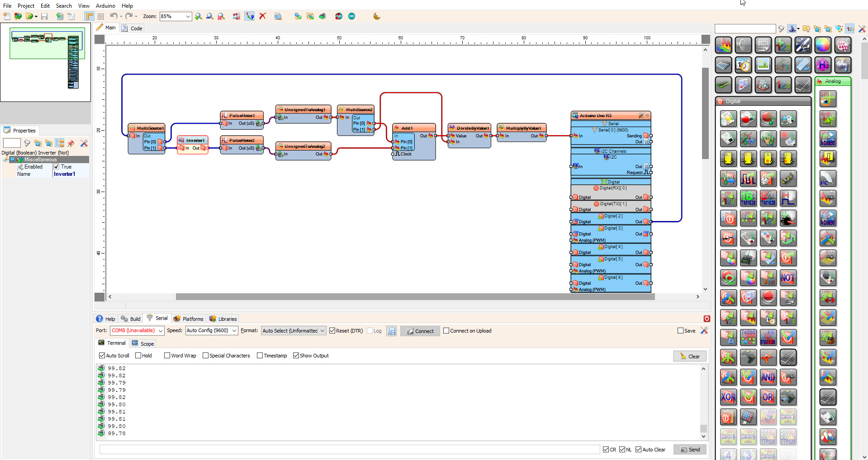Click the Arduino IDE teal toolbar icon
This screenshot has width=868, height=460.
pos(352,16)
